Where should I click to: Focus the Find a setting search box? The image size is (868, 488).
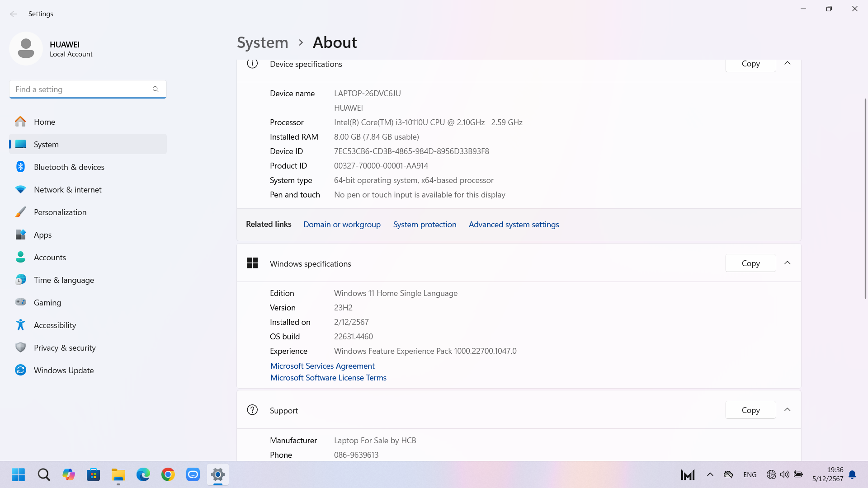(88, 89)
